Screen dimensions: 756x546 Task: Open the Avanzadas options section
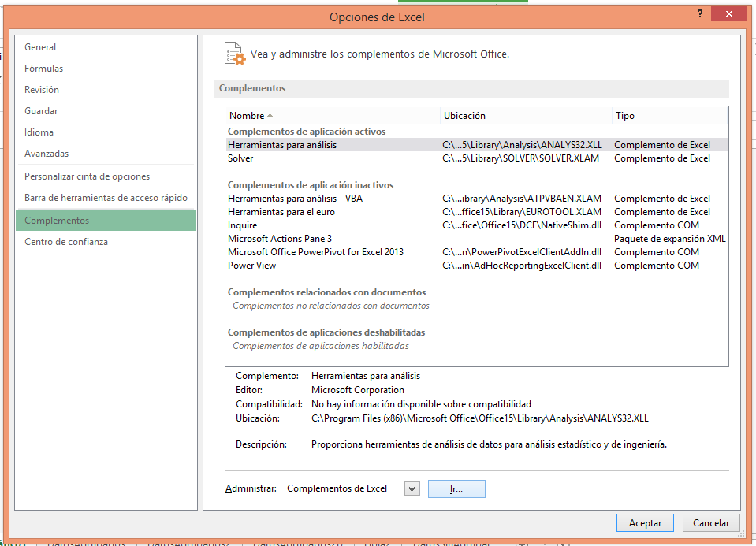click(47, 154)
